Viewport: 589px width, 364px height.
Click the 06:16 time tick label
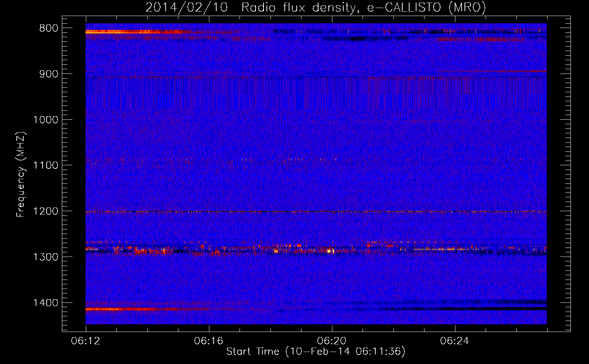click(209, 341)
